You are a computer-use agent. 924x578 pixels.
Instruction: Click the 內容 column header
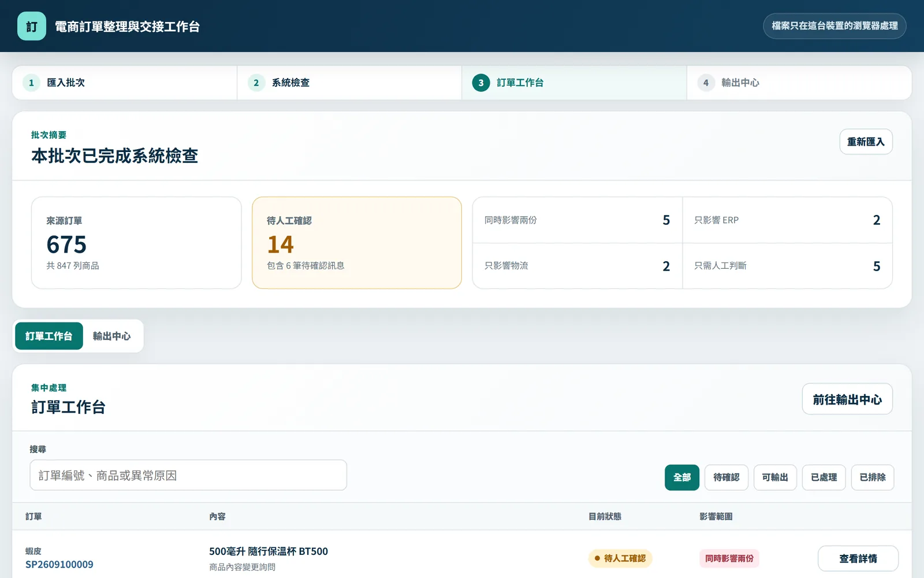217,516
